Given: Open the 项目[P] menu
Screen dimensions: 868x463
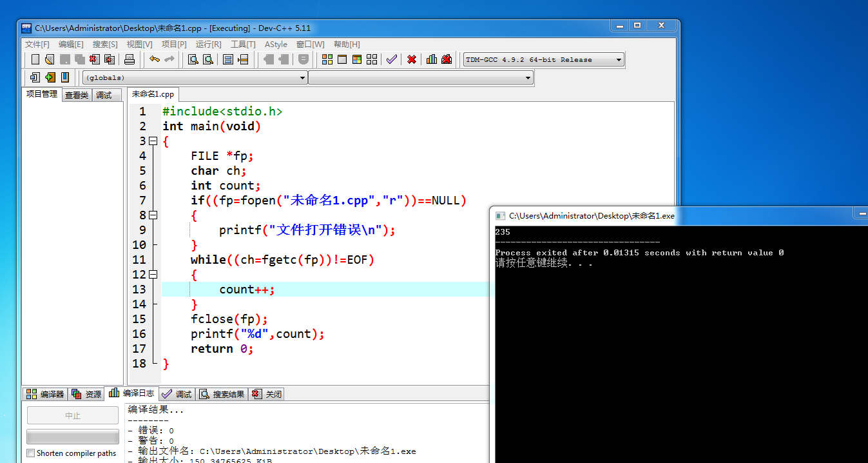Looking at the screenshot, I should pyautogui.click(x=174, y=44).
